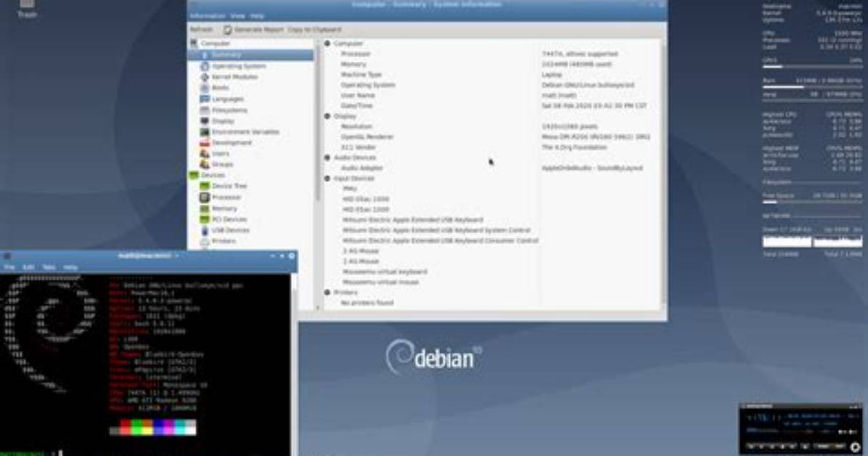Toggle shuffle in the audio player
868x456 pixels.
pos(823,447)
